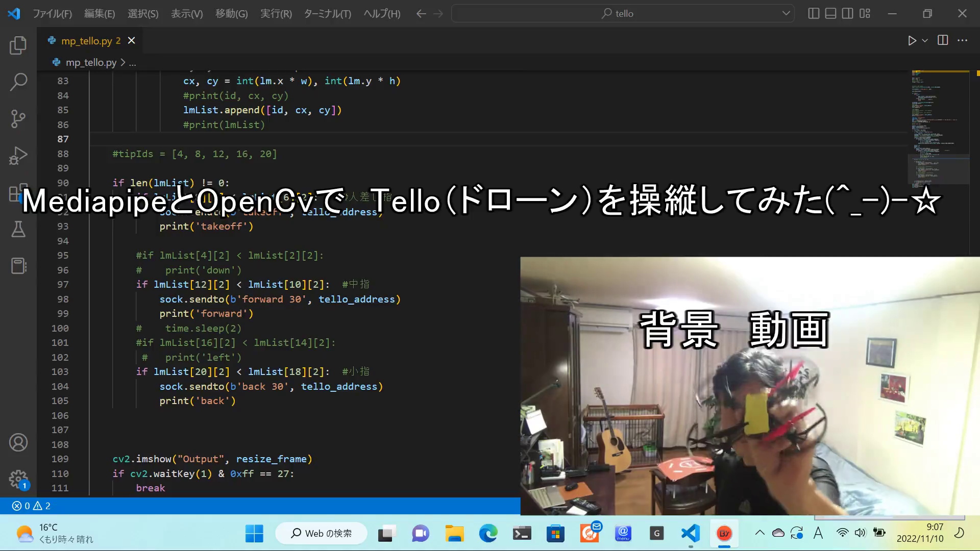Go forward with the right arrow
The height and width of the screenshot is (551, 980).
coord(438,14)
